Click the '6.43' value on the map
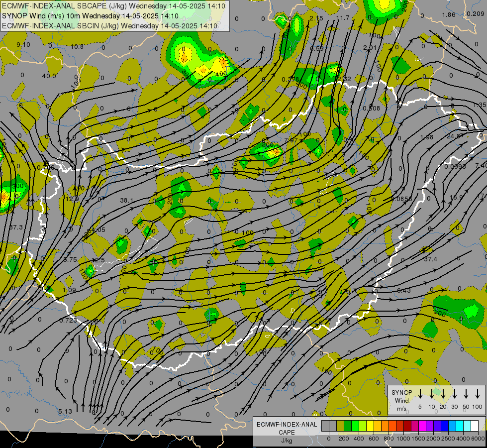The image size is (487, 448). coord(404,290)
